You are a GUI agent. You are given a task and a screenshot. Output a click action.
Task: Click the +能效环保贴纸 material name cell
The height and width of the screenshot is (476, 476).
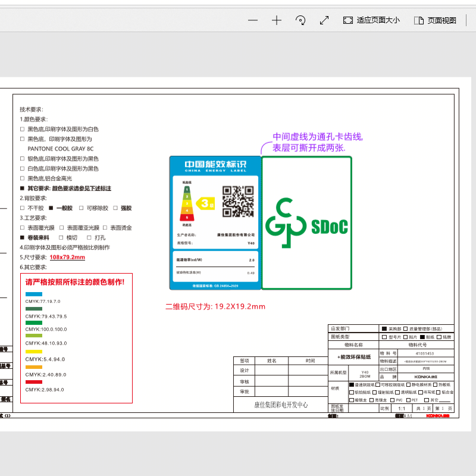353,357
